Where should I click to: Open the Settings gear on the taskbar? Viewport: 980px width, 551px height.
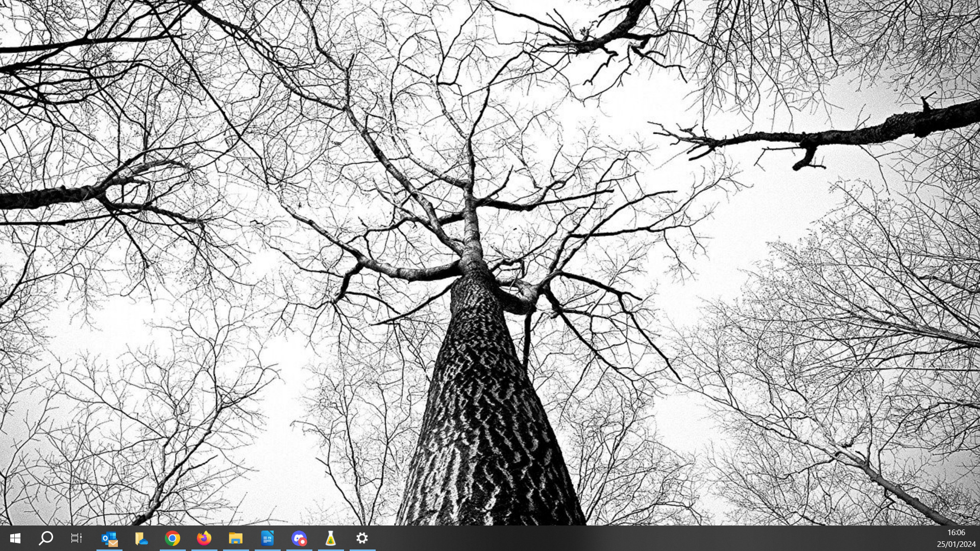(362, 538)
